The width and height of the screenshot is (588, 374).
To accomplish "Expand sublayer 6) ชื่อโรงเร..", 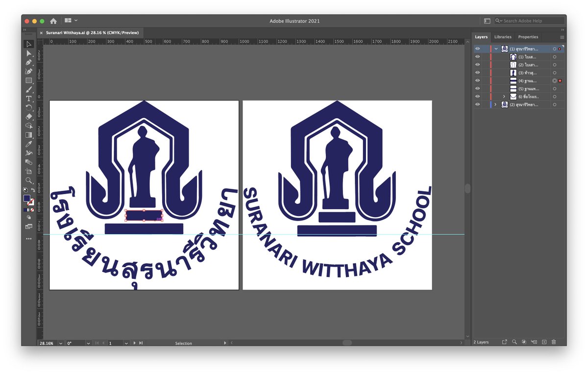I will click(x=504, y=97).
